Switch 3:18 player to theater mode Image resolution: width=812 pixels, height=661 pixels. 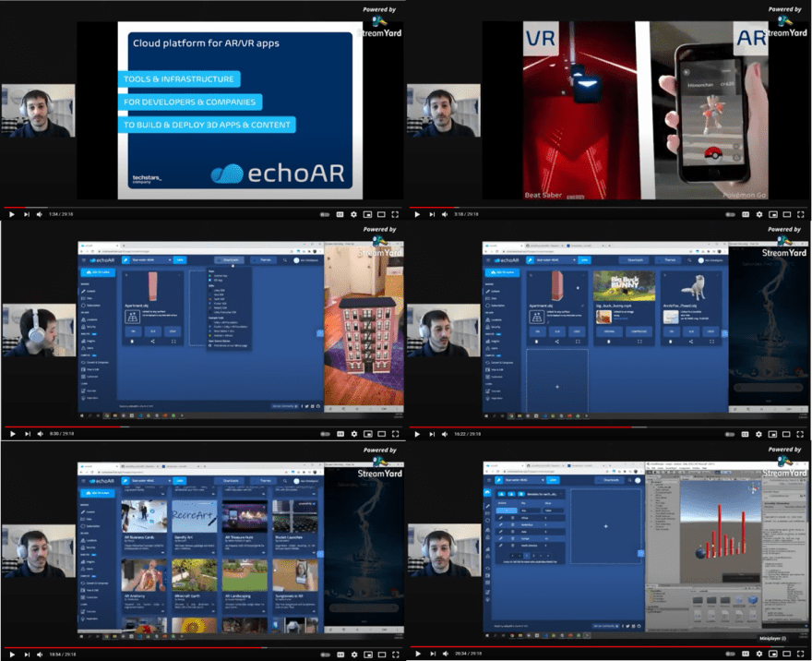pos(786,214)
